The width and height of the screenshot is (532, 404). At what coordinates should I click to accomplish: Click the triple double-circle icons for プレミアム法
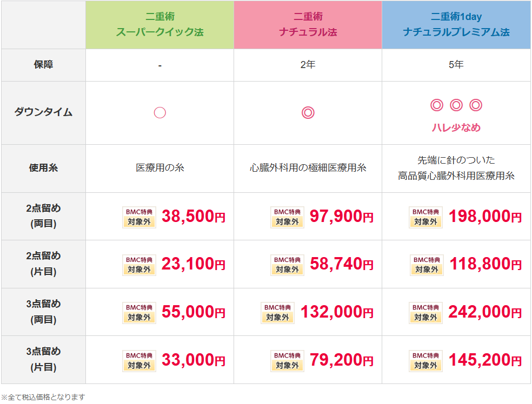pos(456,105)
